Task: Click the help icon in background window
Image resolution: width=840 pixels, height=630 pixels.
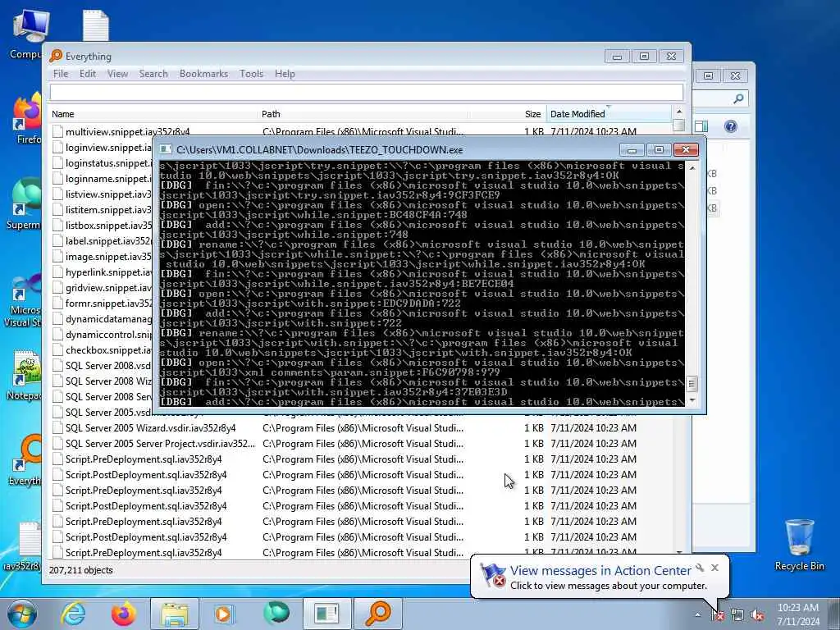Action: click(x=731, y=126)
